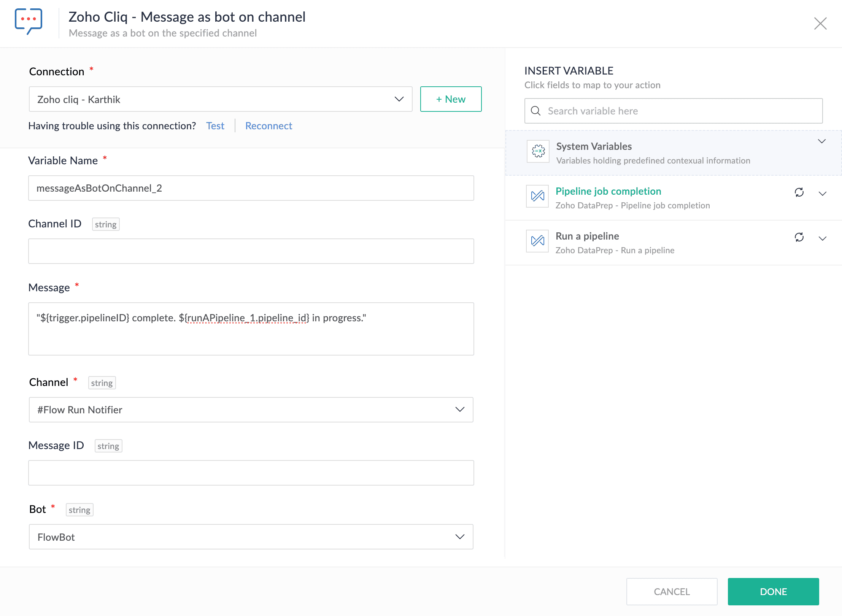Screen dimensions: 842x616
Task: Open the Bot dropdown showing FlowBot
Action: point(251,537)
